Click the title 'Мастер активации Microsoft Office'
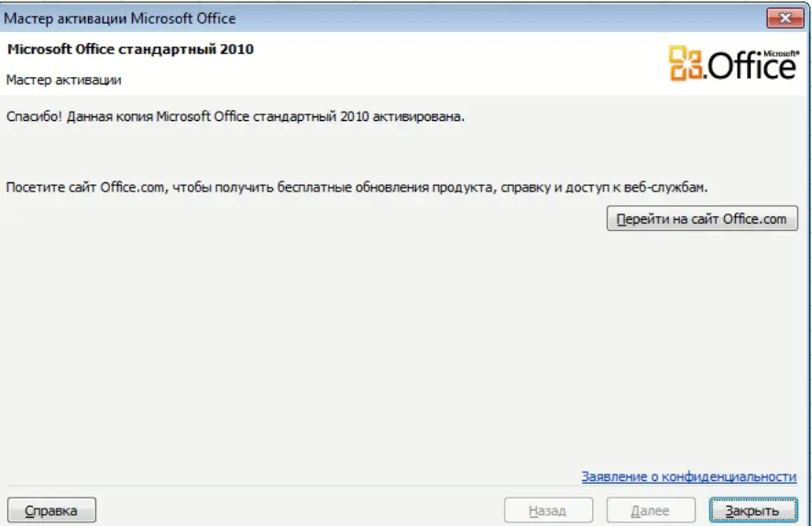The image size is (812, 526). pos(120,18)
